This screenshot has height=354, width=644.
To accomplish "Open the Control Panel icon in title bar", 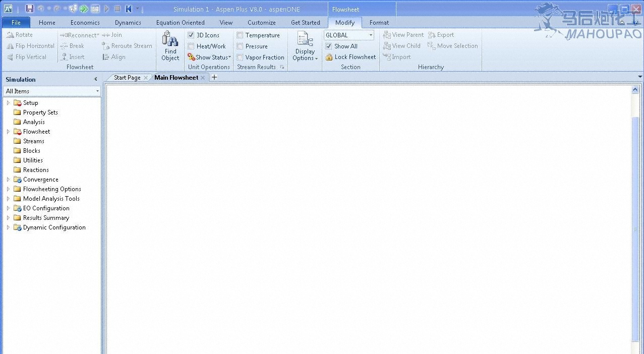I will tap(95, 9).
